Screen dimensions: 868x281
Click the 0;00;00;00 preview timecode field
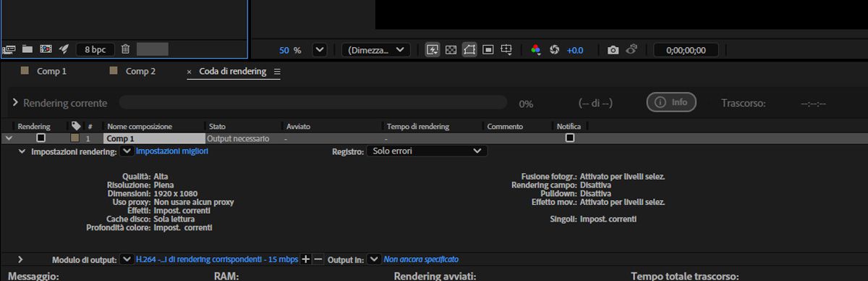click(686, 50)
